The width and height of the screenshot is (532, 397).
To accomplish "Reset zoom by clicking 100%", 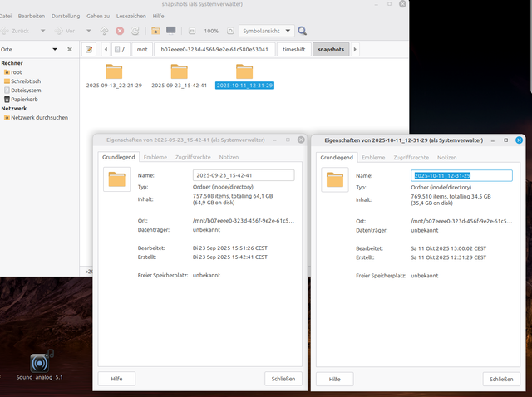I will [211, 31].
